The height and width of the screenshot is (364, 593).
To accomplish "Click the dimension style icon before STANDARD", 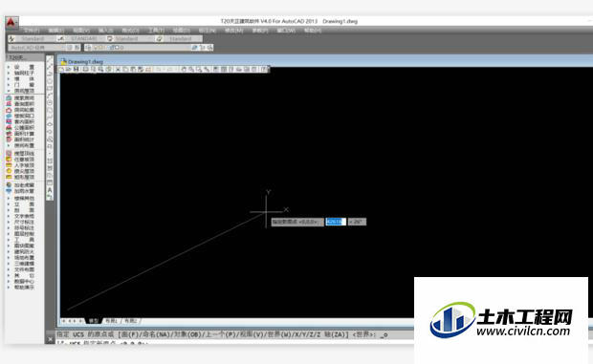I will point(60,38).
